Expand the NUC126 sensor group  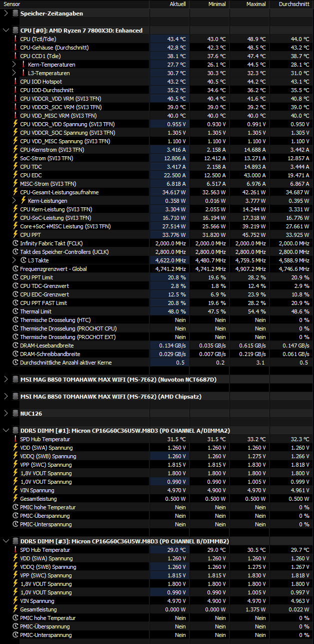tap(5, 414)
